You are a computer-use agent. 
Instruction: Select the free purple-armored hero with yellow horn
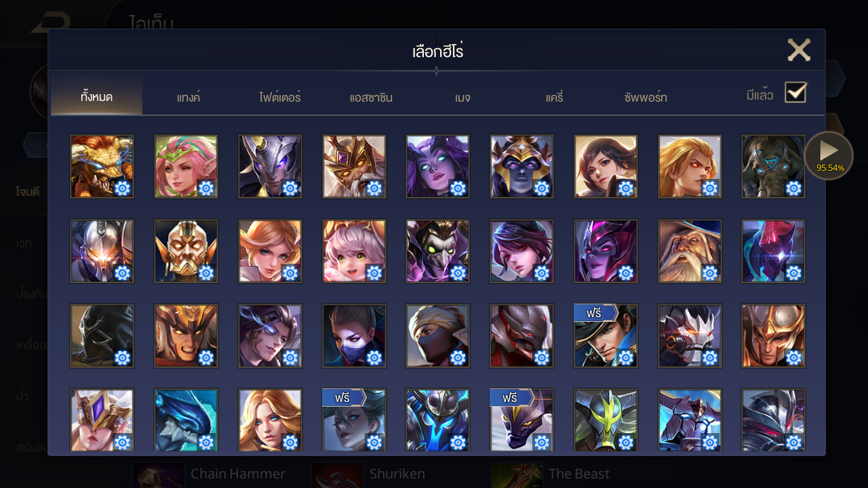(x=521, y=421)
